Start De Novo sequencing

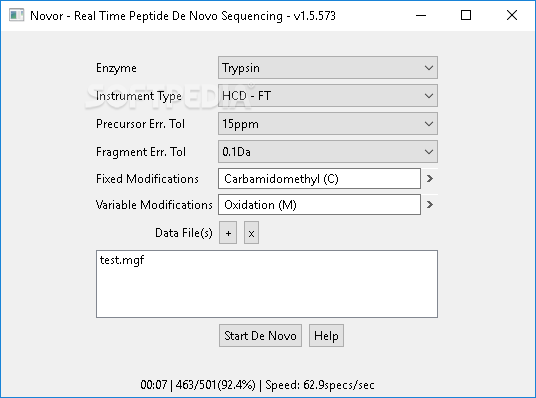tap(260, 335)
